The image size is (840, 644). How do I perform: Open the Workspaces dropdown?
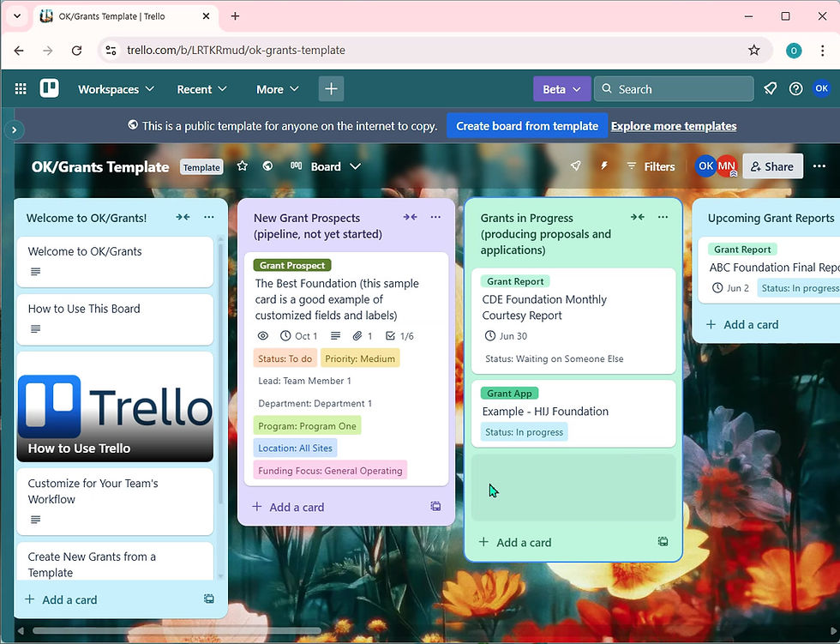click(x=116, y=89)
